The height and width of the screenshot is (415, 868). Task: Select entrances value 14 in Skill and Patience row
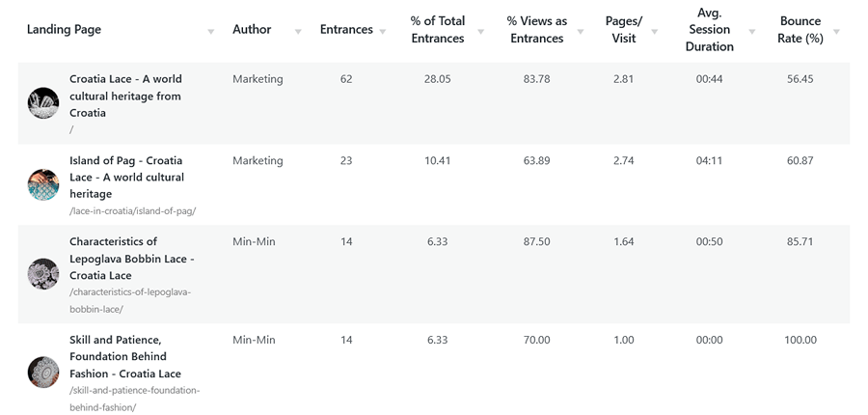click(346, 340)
